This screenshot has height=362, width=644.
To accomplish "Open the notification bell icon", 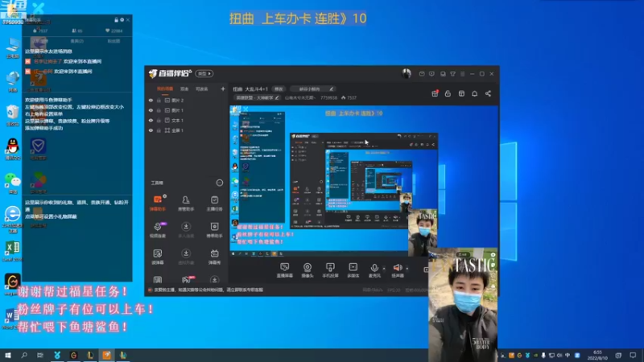I will [474, 93].
